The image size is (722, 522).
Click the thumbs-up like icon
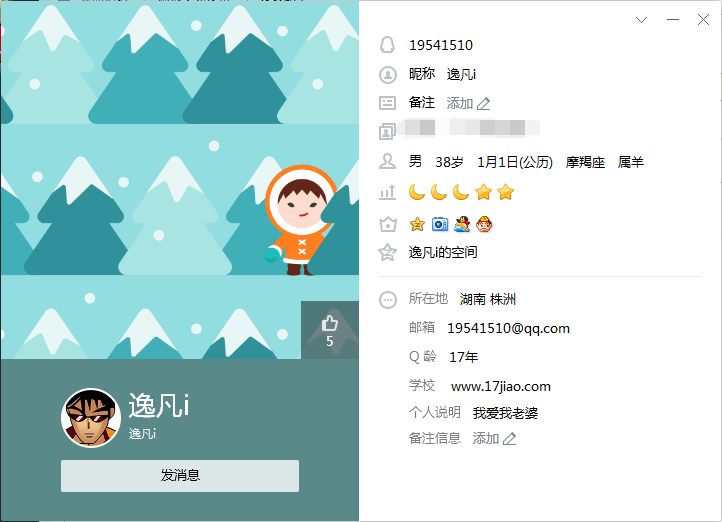point(330,323)
